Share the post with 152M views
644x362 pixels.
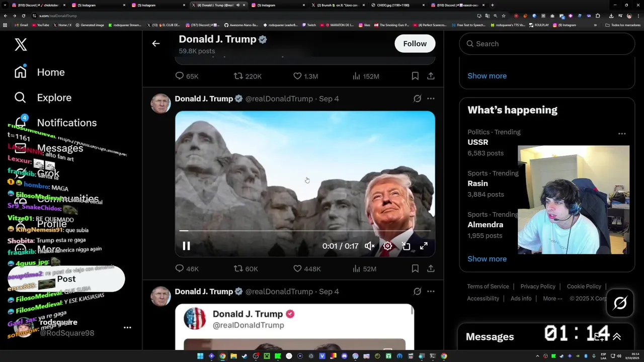431,76
